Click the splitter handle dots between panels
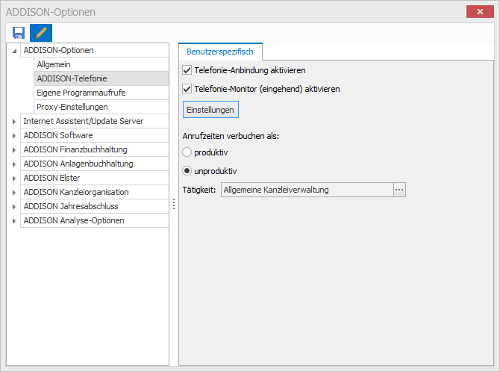The width and height of the screenshot is (500, 372). tap(174, 204)
